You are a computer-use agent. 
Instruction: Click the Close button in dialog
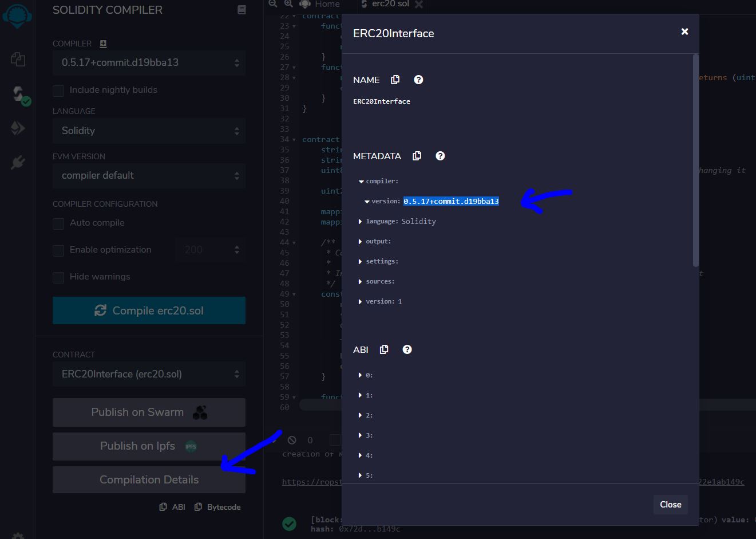pos(670,505)
